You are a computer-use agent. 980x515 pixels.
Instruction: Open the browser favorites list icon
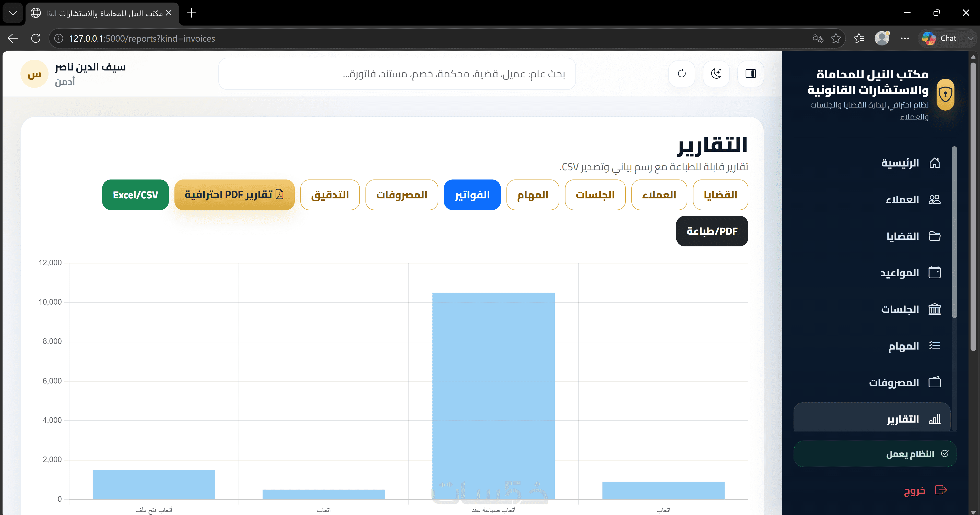[x=859, y=38]
